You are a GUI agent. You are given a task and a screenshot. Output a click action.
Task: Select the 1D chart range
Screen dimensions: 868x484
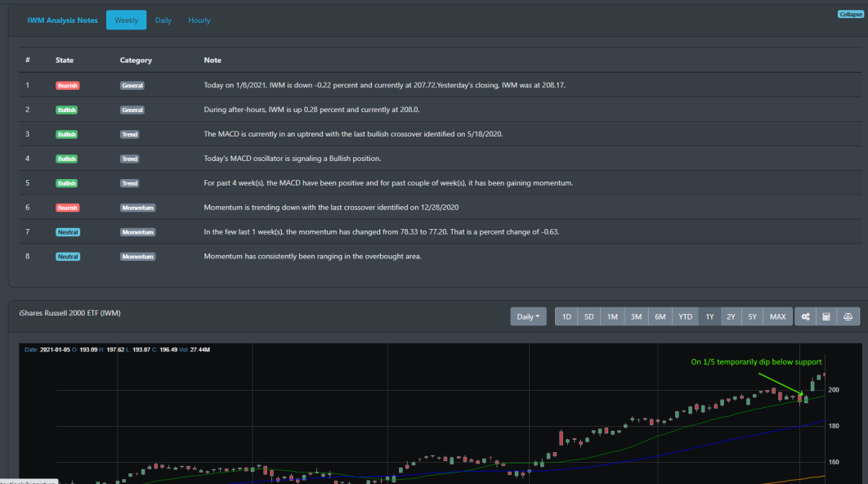pos(566,316)
